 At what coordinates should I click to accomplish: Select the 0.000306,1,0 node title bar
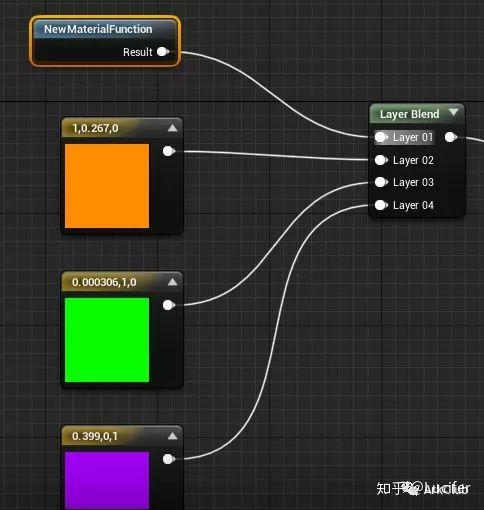pos(122,282)
